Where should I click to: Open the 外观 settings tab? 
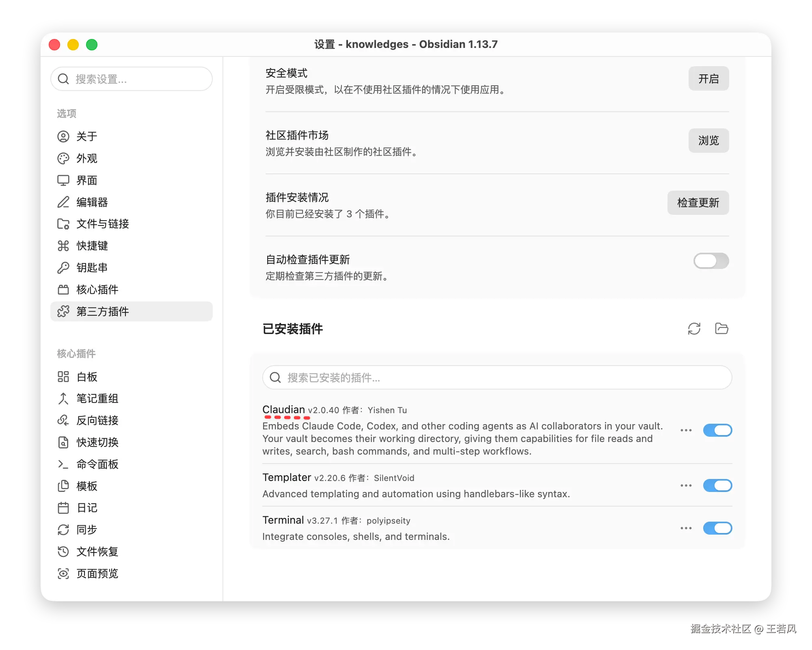132,158
